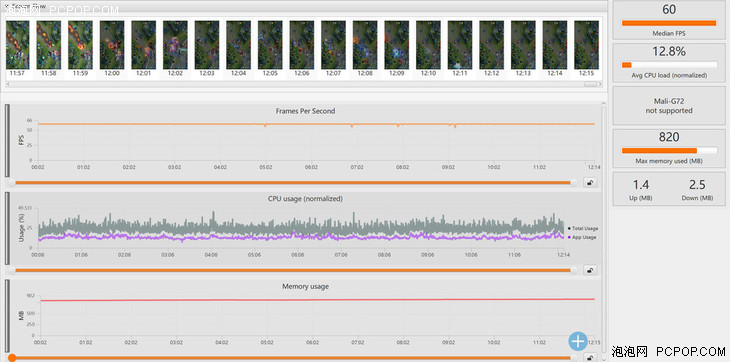This screenshot has height=362, width=730.
Task: Open the screenshot thumbnail at 12:06
Action: 302,45
